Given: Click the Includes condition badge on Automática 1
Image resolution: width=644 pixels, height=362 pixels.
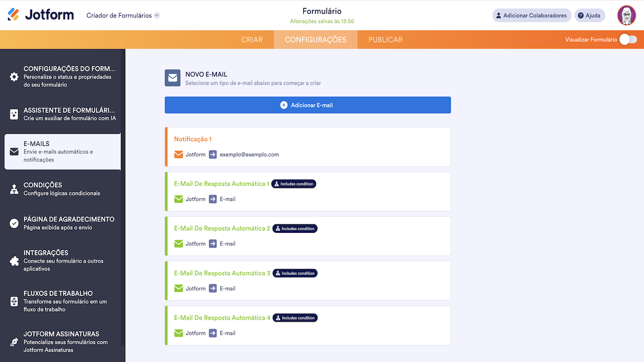Looking at the screenshot, I should coord(294,184).
